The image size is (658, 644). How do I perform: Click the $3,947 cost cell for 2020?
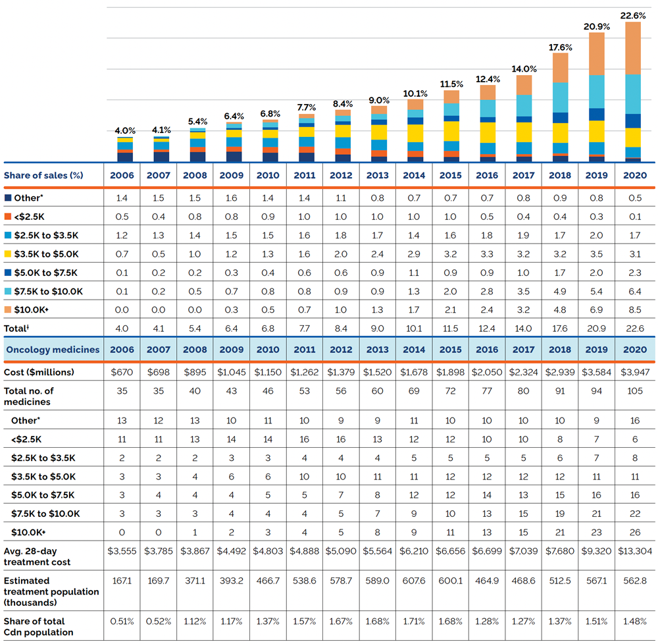[635, 372]
